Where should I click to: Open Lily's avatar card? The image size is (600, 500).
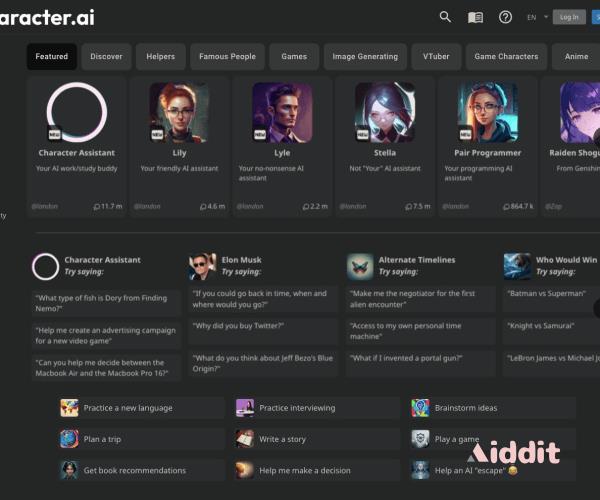click(179, 112)
